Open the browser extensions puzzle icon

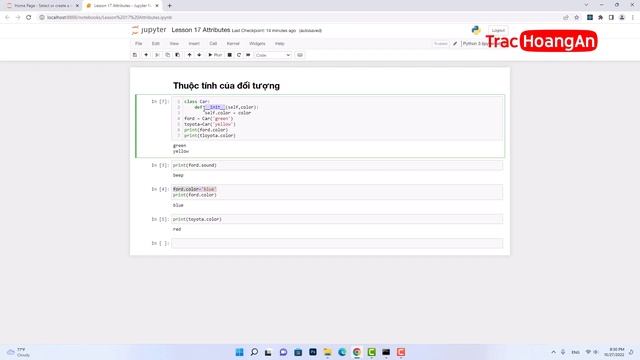[x=600, y=18]
